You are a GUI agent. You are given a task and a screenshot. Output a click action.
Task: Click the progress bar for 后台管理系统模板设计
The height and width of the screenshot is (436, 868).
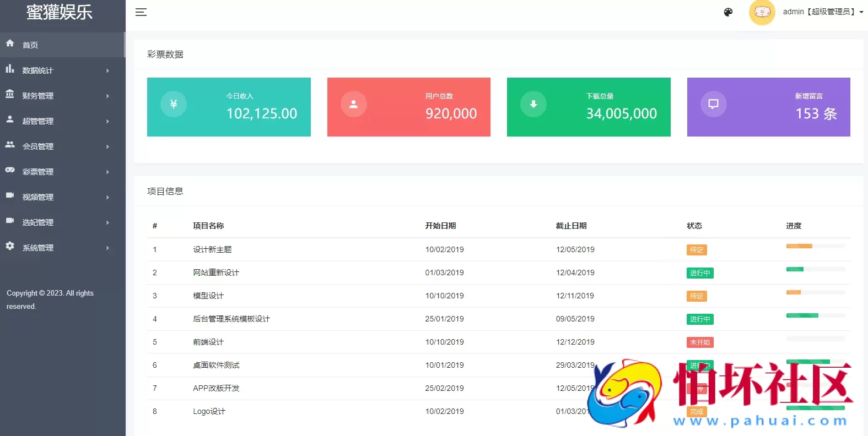[816, 315]
